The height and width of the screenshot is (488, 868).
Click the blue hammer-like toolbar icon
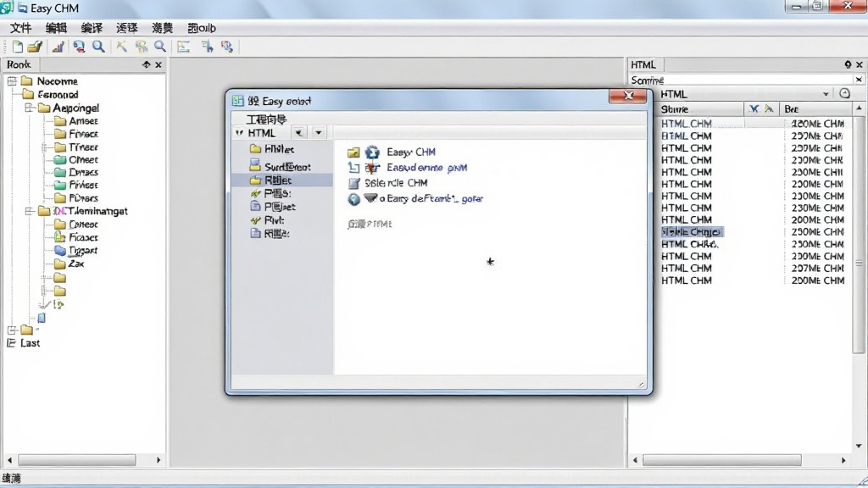pos(207,47)
